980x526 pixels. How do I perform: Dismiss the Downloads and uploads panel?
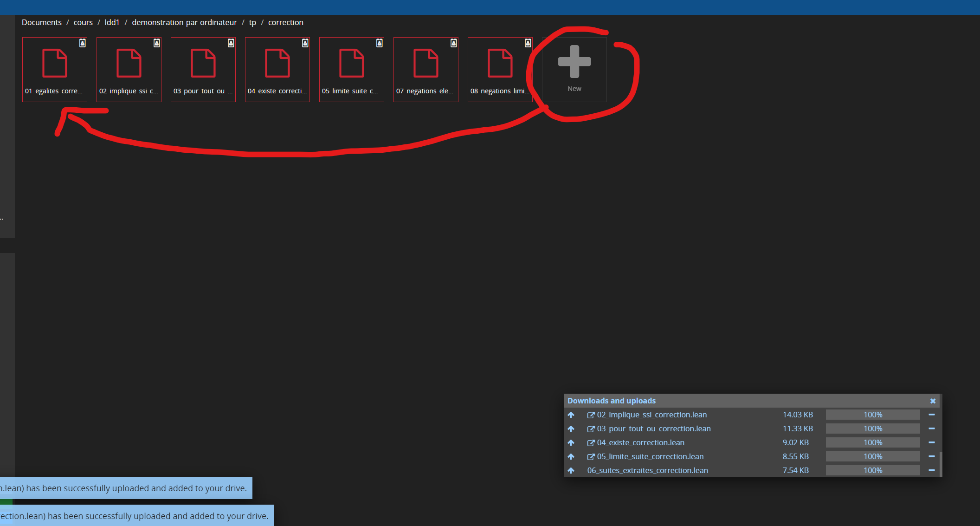(x=933, y=401)
